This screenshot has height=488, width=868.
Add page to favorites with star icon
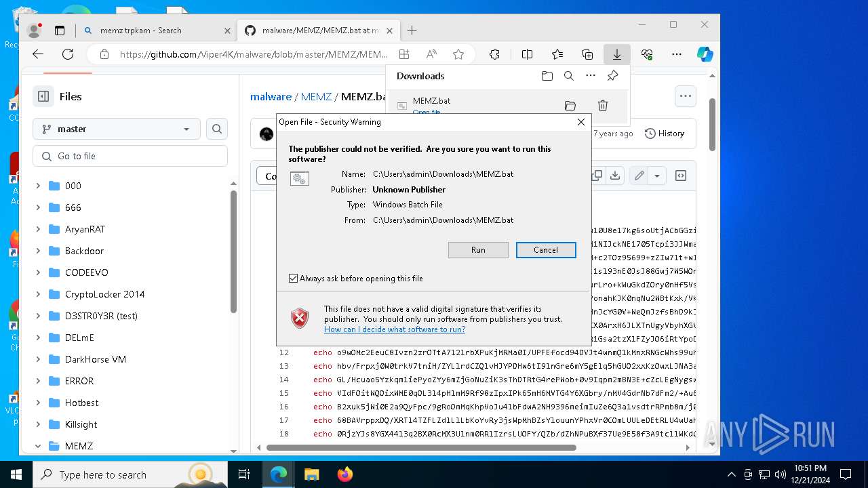[x=458, y=54]
